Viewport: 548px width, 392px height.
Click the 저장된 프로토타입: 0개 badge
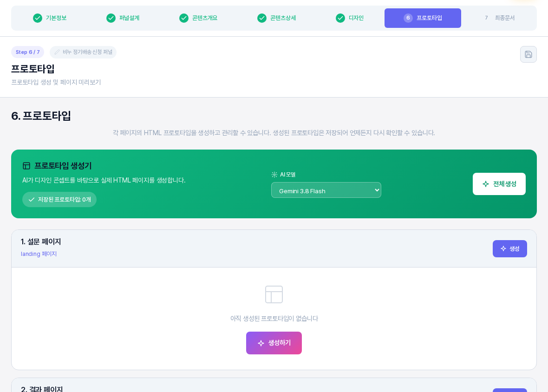click(x=59, y=200)
